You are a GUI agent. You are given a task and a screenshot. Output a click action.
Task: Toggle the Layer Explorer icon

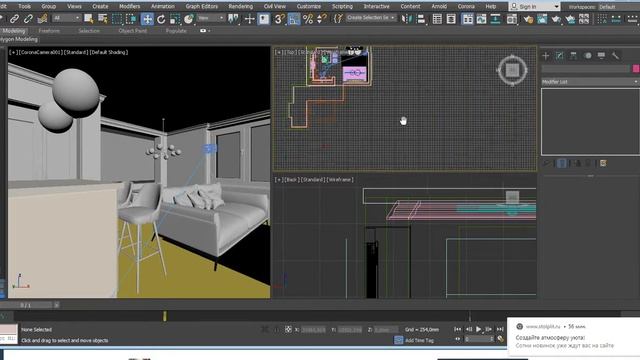tap(451, 19)
